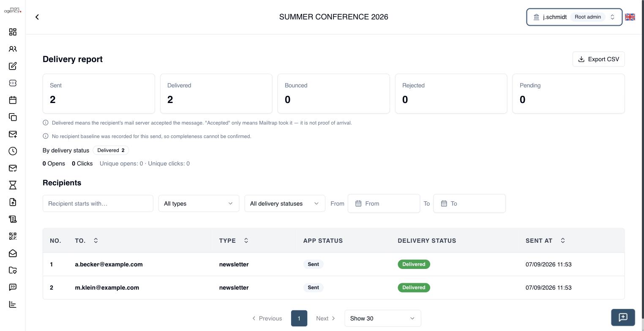Open the users icon in sidebar

pyautogui.click(x=13, y=49)
